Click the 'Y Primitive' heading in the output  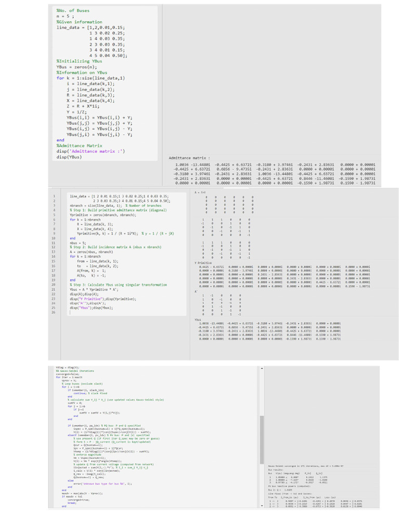[x=203, y=263]
